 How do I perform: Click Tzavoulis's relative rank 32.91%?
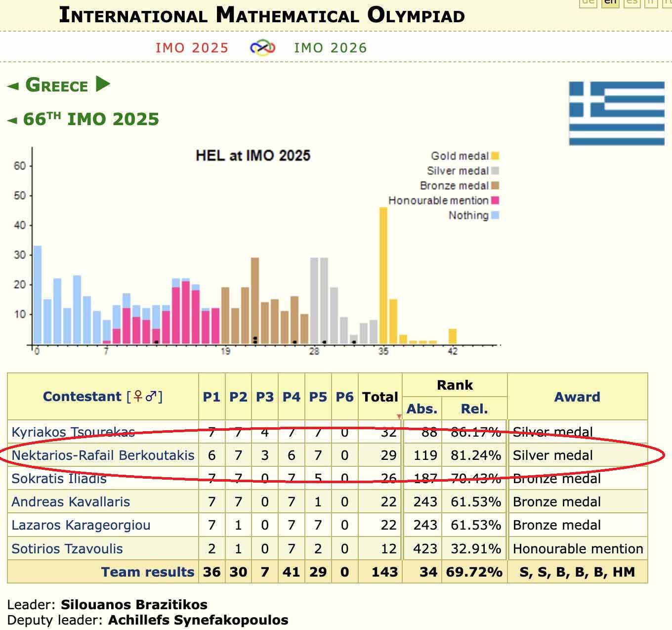(x=476, y=548)
